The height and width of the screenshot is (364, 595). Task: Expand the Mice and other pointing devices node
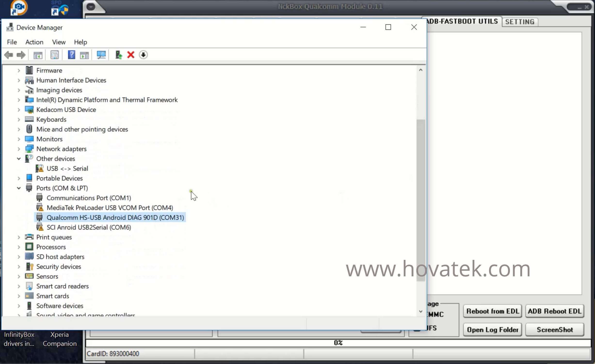click(x=19, y=129)
